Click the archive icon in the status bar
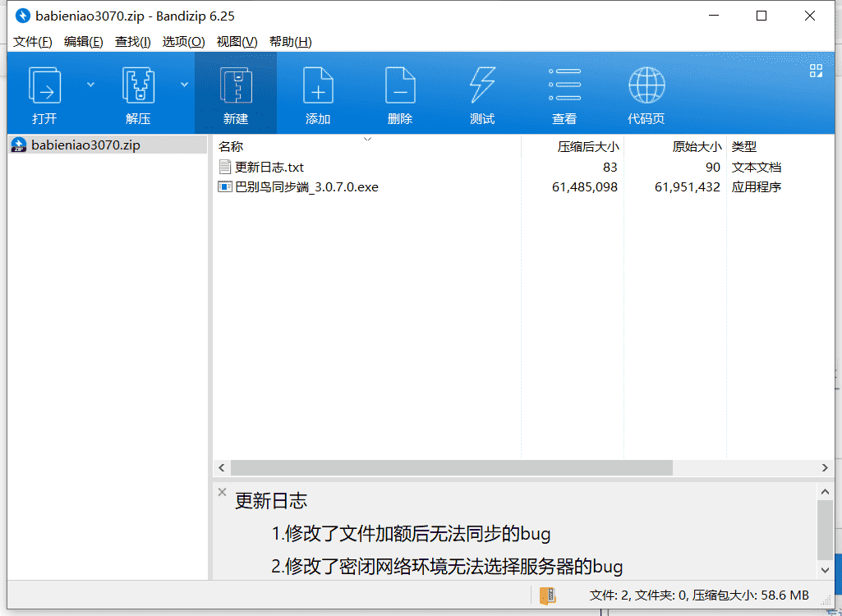842x616 pixels. 547,595
